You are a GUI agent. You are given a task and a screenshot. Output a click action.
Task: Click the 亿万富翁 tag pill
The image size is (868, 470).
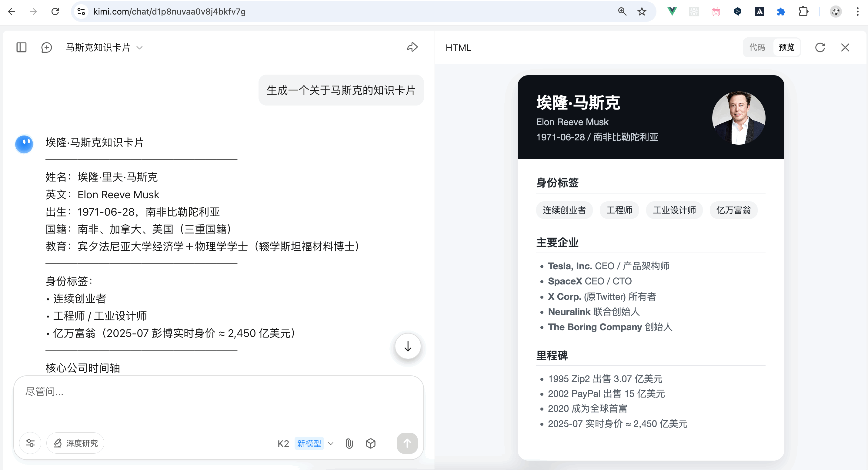(x=733, y=210)
